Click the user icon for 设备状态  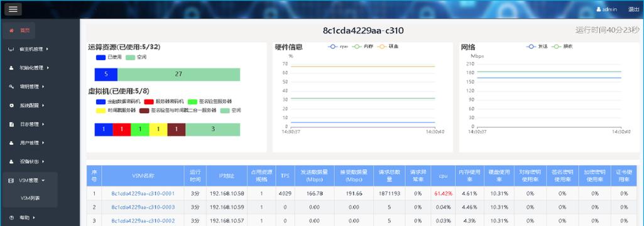[11, 161]
